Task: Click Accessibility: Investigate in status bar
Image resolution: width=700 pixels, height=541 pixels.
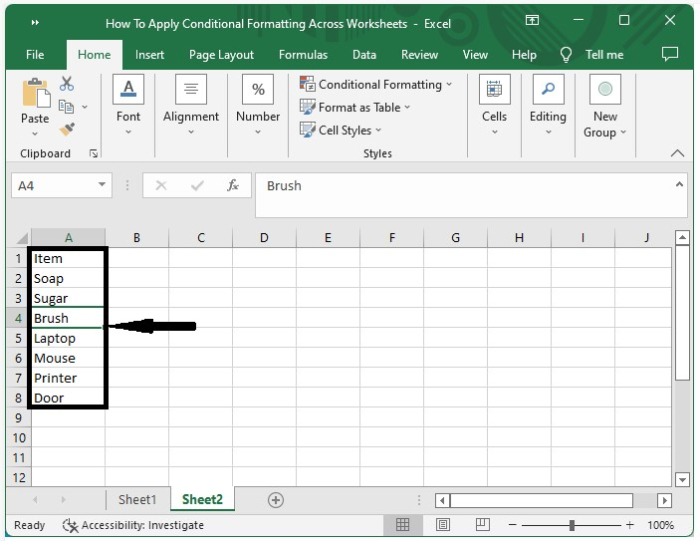Action: [x=133, y=525]
